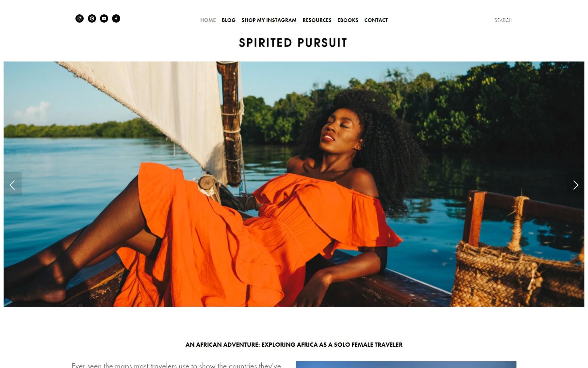Go to the HOME nav item
Screen dimensions: 588x368
(208, 20)
